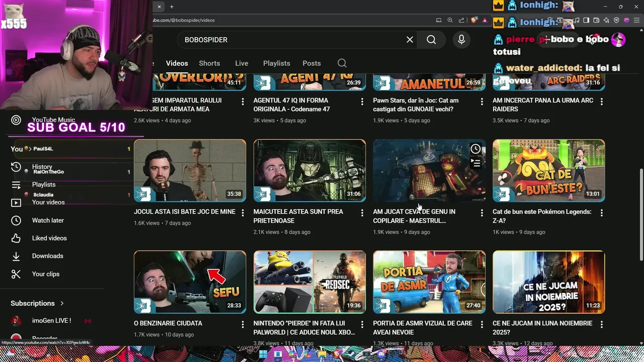Switch to the Live tab
The image size is (644, 362).
242,63
